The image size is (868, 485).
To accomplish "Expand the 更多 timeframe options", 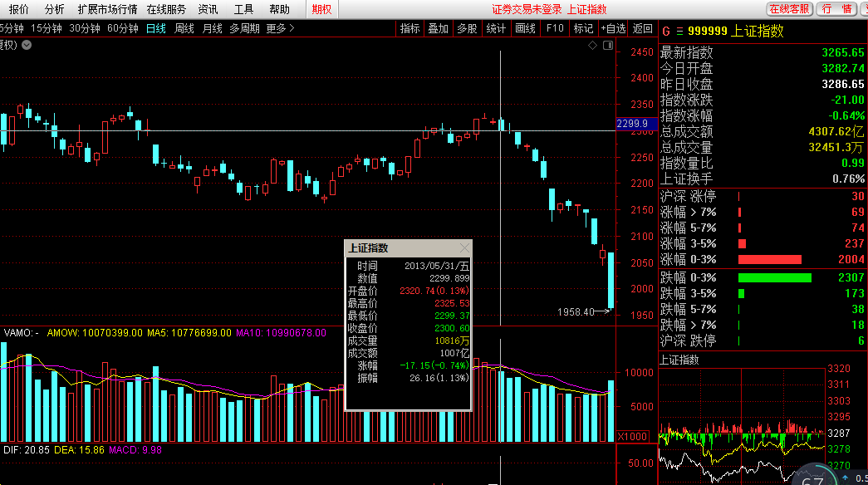I will (280, 28).
